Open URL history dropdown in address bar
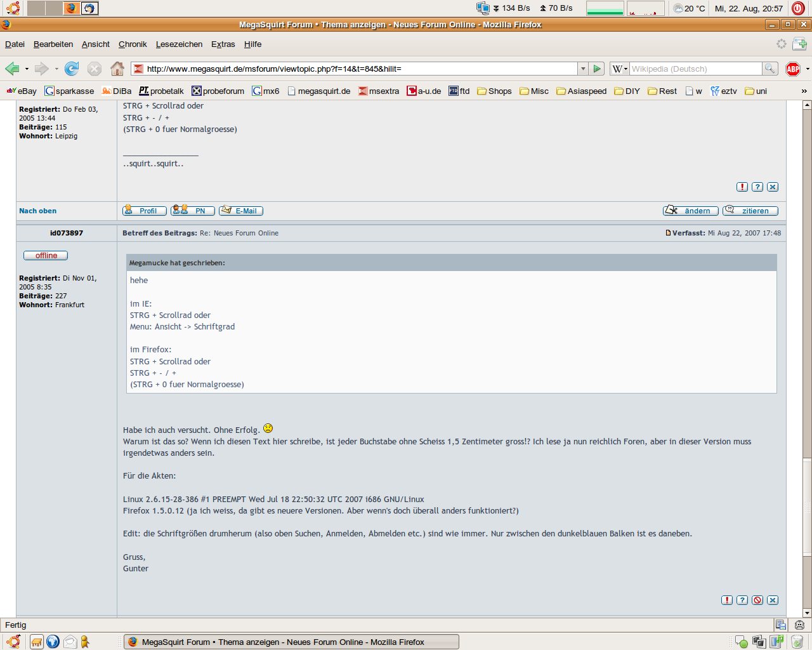 [x=582, y=69]
